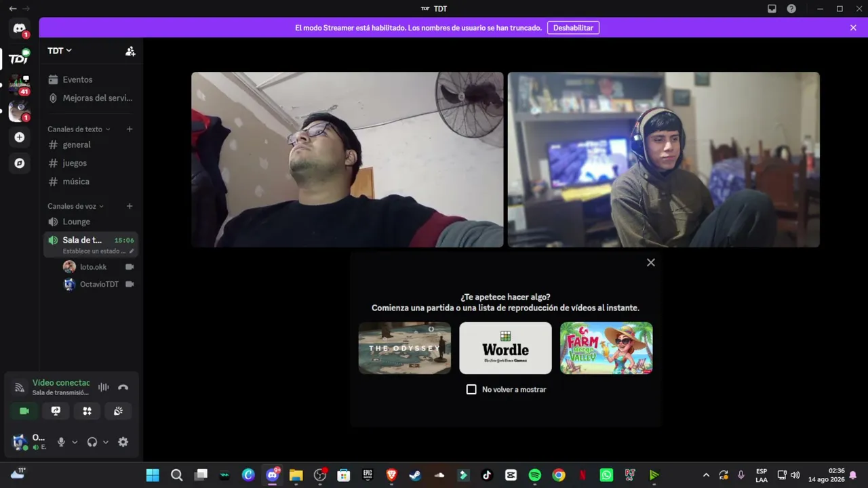
Task: Open noise suppression waveform settings
Action: click(103, 387)
